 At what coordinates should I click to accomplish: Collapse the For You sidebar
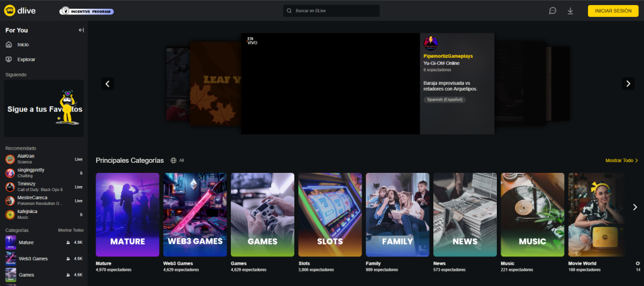click(81, 30)
